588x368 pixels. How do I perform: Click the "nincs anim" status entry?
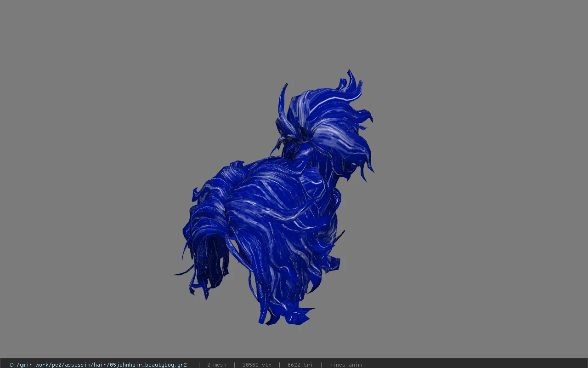pos(345,365)
